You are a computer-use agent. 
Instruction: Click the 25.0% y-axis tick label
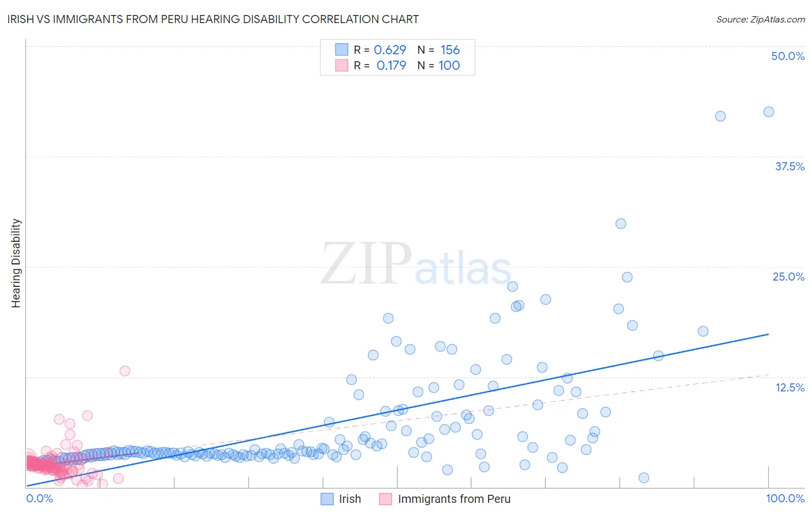click(x=788, y=277)
